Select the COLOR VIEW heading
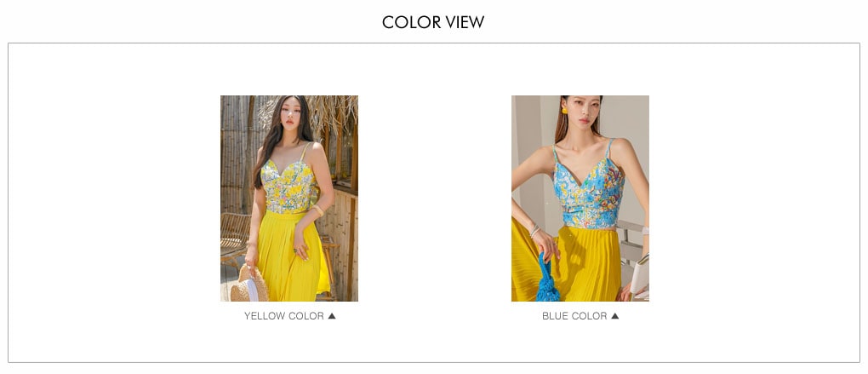The image size is (868, 374). pyautogui.click(x=433, y=22)
